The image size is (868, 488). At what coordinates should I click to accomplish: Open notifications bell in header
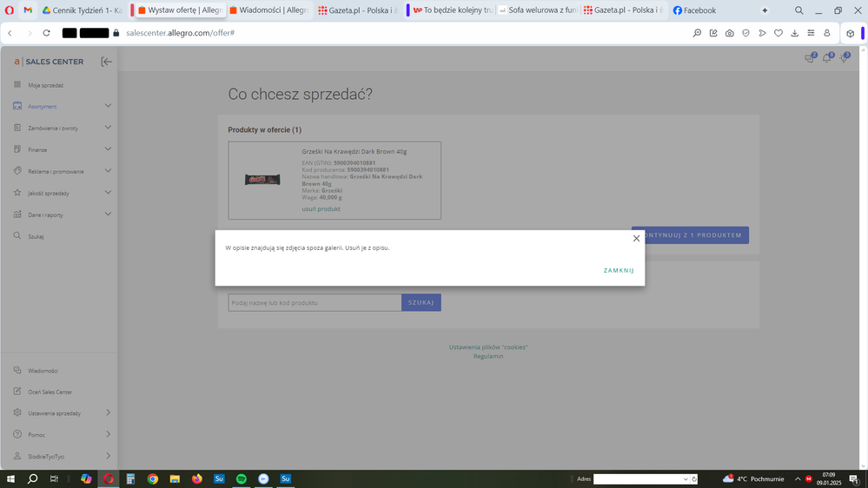tap(827, 58)
